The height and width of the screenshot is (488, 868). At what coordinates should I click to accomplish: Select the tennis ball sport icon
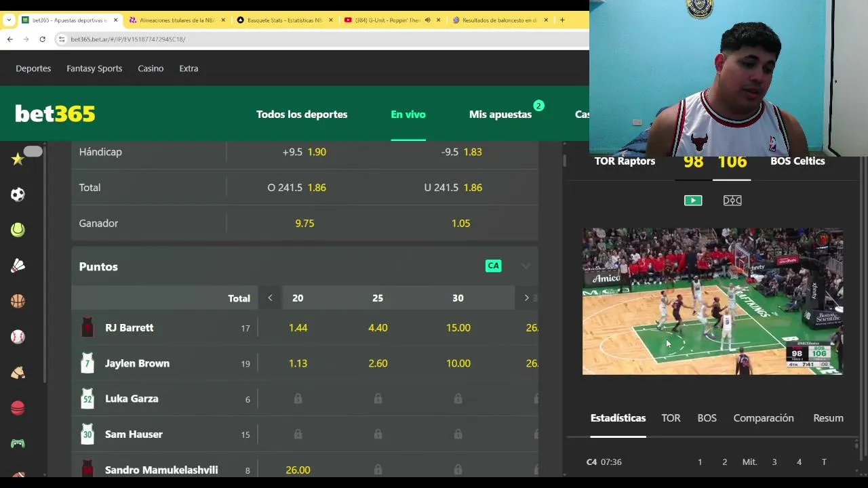18,230
